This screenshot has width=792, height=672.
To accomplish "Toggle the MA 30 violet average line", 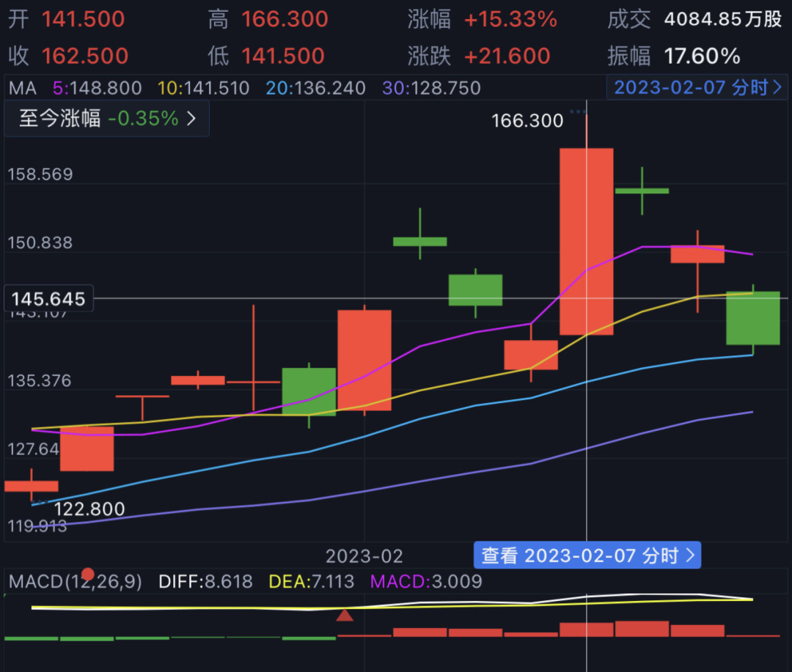I will click(432, 88).
